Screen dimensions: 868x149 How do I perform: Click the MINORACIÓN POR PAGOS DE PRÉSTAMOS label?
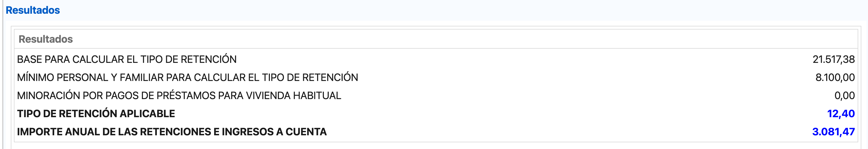(179, 96)
